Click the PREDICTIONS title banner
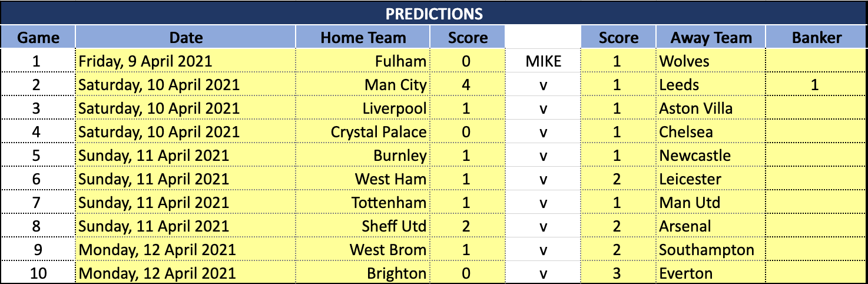Image resolution: width=868 pixels, height=284 pixels. 434,13
